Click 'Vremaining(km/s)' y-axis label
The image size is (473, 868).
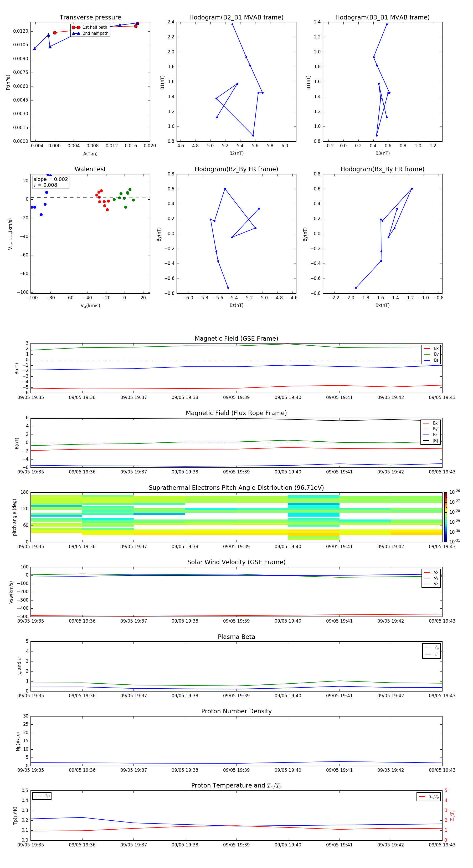pos(10,234)
